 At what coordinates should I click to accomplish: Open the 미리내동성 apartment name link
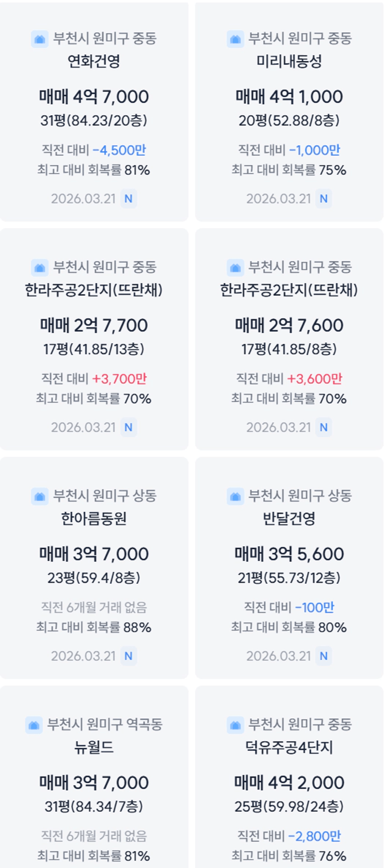(289, 61)
